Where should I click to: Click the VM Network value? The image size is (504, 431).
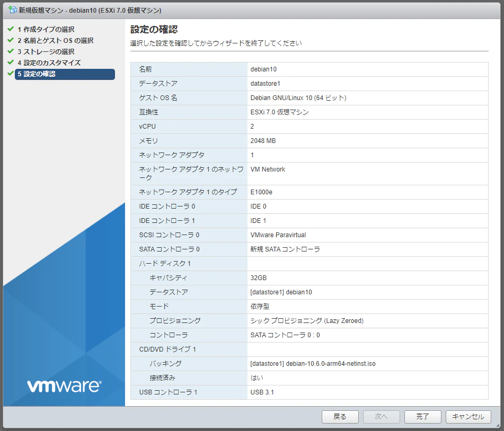[268, 169]
